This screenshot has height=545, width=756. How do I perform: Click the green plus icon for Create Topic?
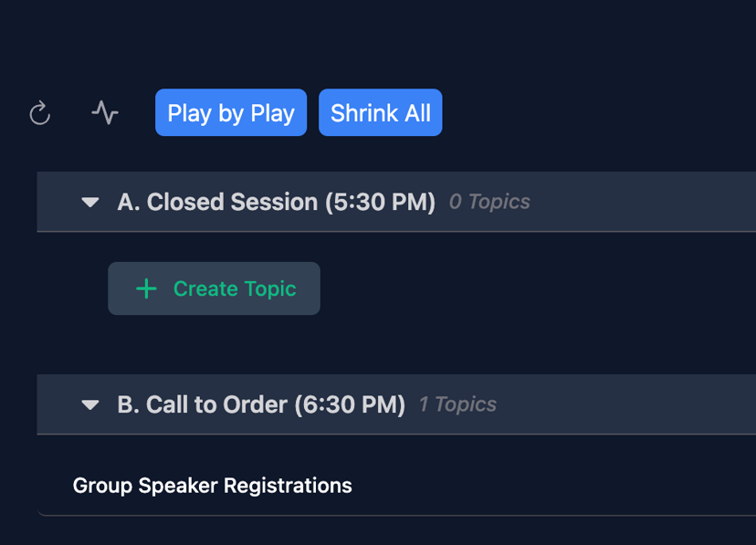tap(146, 288)
